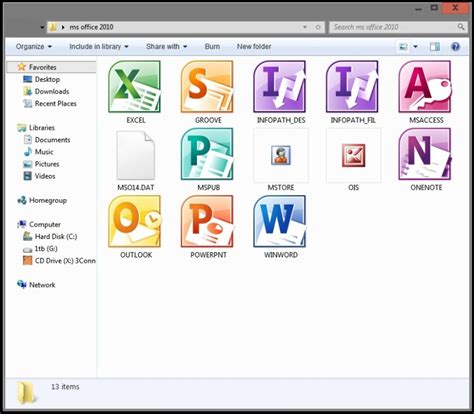Click the POWERPNT file name label

[208, 255]
